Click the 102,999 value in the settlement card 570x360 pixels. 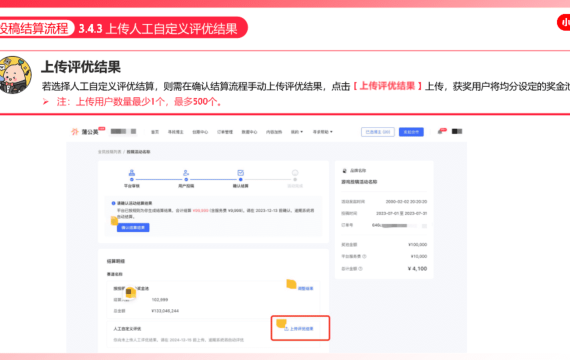pyautogui.click(x=160, y=300)
